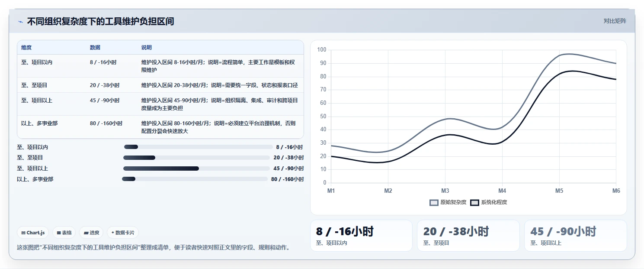Click table value 8 / -16小时
The image size is (644, 269).
pyautogui.click(x=103, y=62)
